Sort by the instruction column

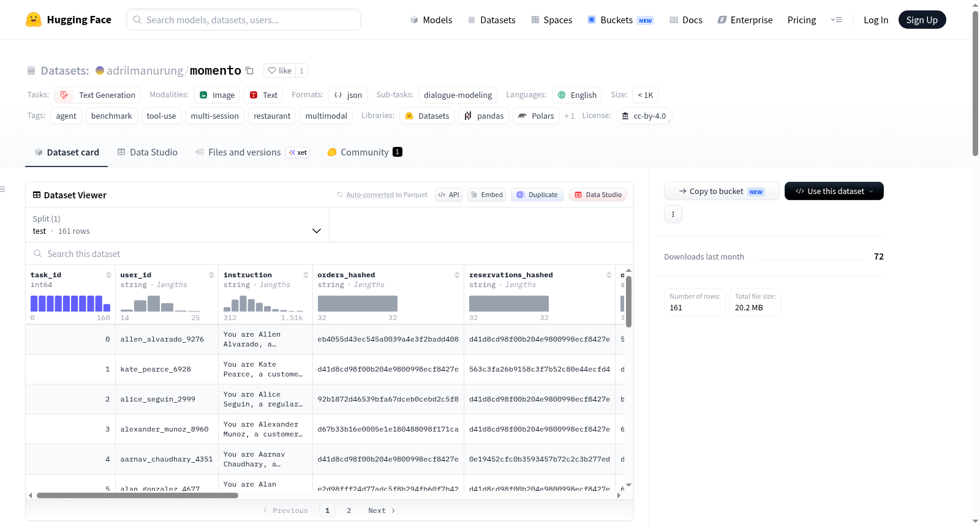306,275
